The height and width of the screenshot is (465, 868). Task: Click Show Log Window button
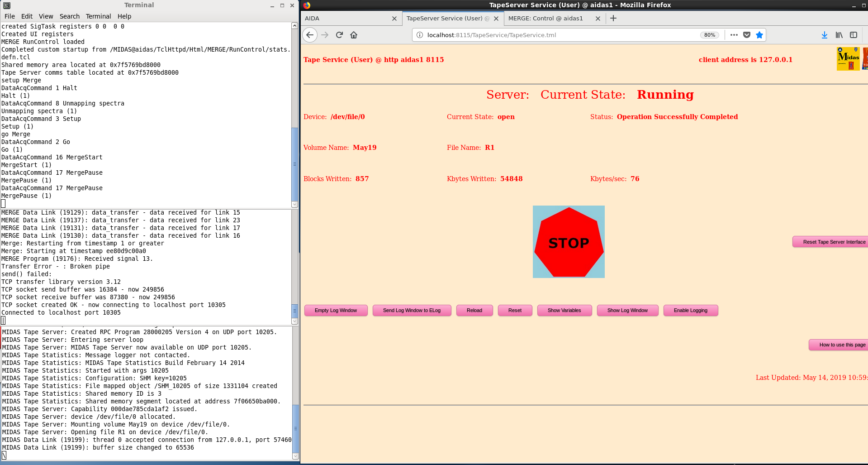(x=627, y=310)
